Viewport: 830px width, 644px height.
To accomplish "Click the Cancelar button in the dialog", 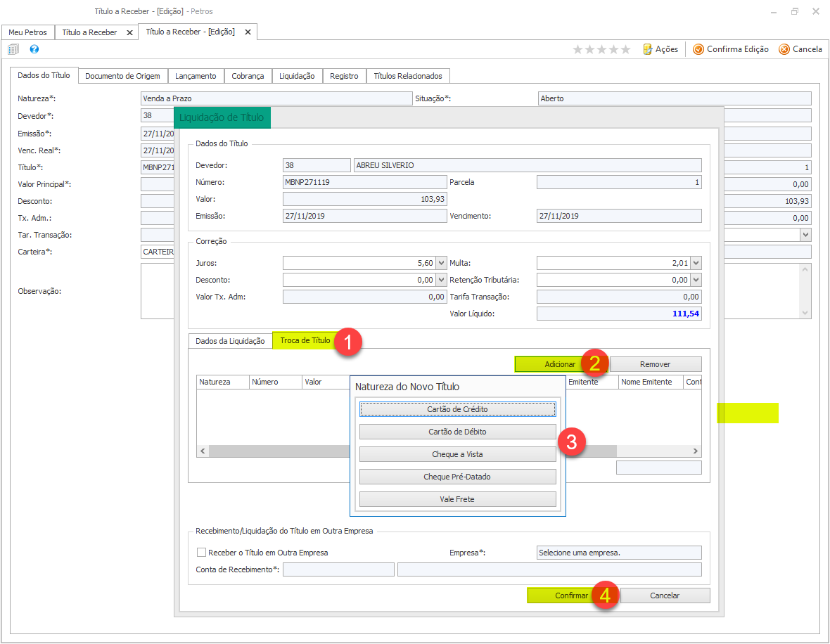I will coord(665,595).
